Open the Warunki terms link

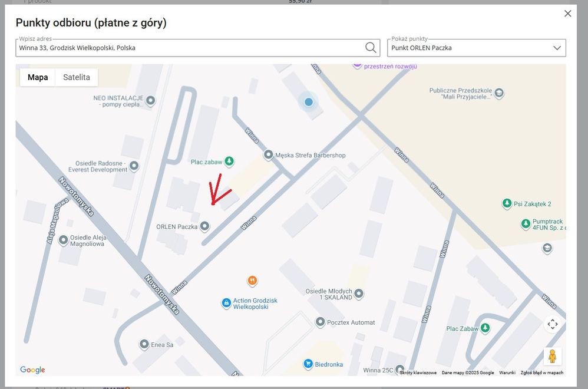[x=507, y=372]
